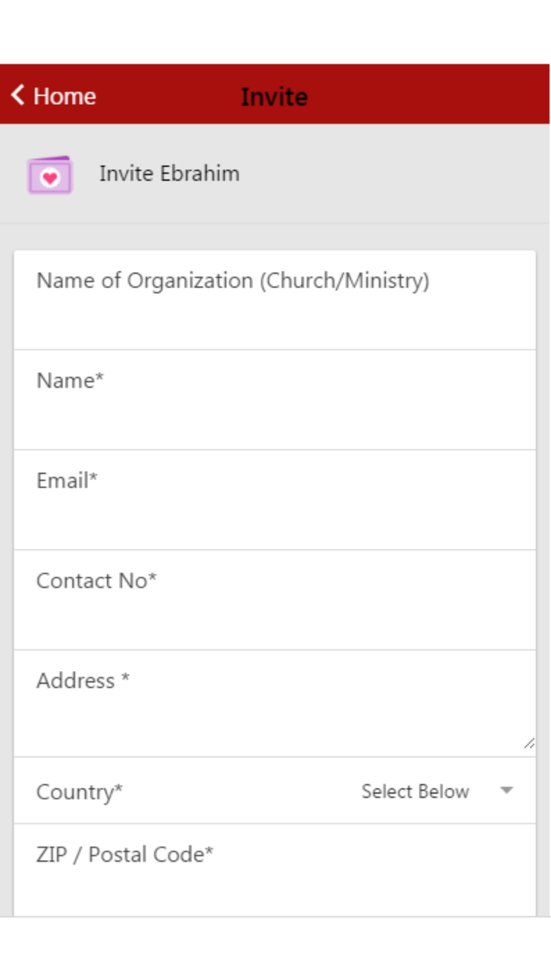Tap the Invite header title
This screenshot has width=551, height=980.
click(274, 97)
